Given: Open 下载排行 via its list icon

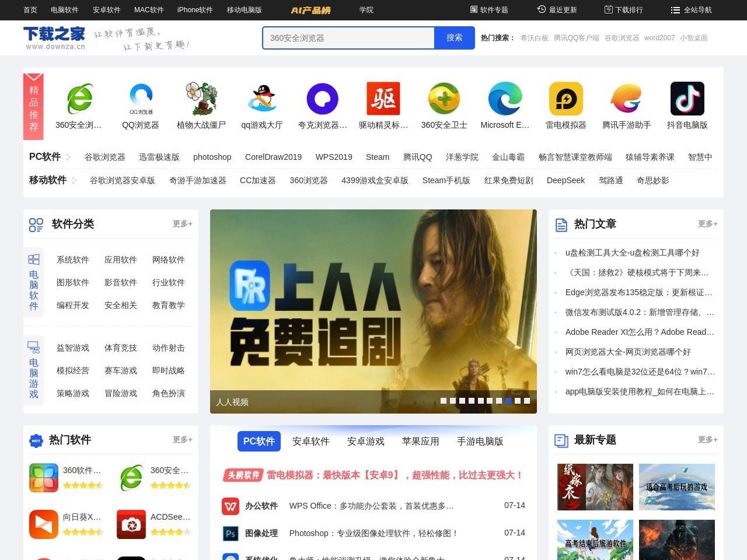Looking at the screenshot, I should click(608, 10).
